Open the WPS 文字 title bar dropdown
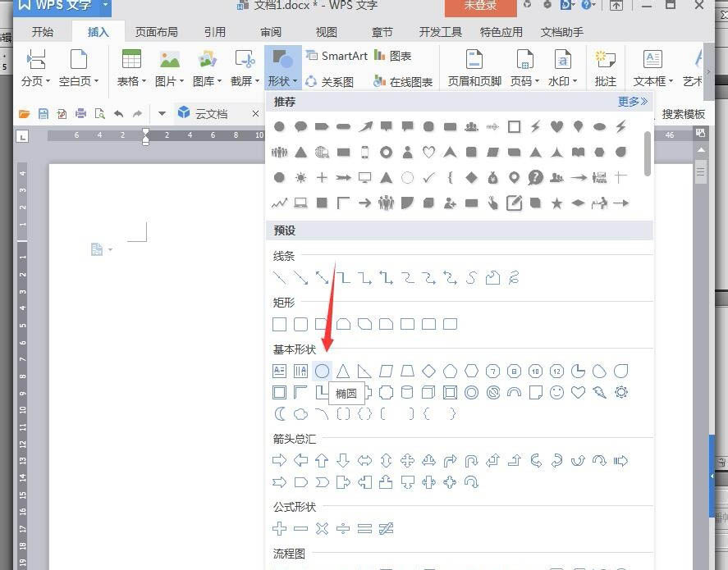 (x=103, y=6)
